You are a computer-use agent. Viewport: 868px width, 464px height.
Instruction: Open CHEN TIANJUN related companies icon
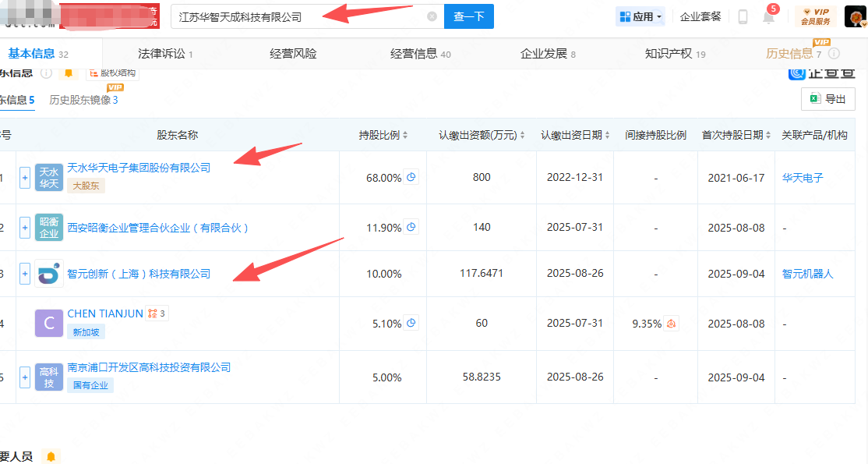(x=157, y=313)
